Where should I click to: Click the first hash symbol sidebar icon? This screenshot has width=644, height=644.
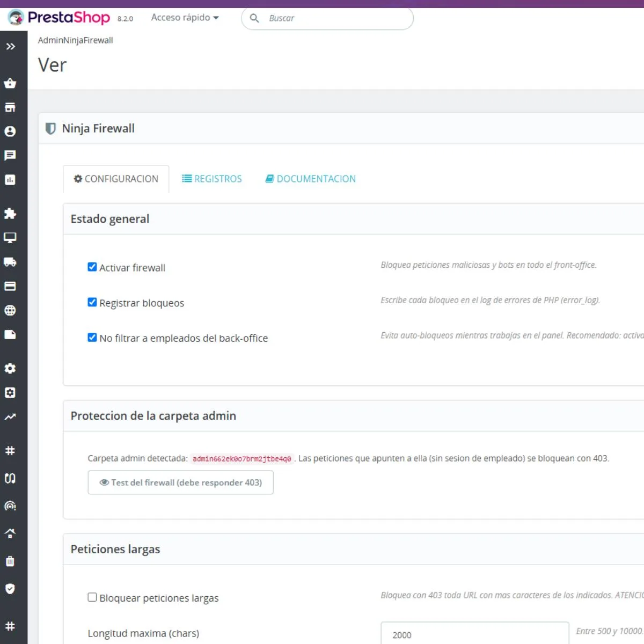pos(10,451)
